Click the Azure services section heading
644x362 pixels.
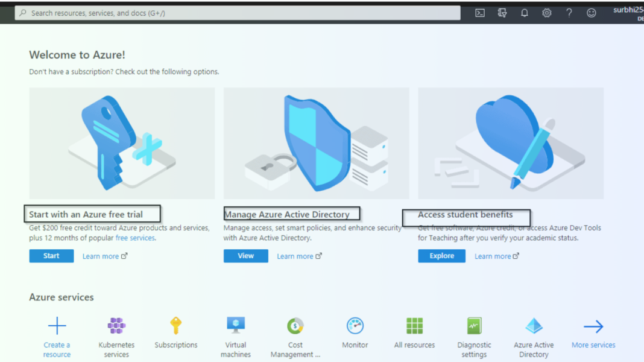[x=61, y=297]
